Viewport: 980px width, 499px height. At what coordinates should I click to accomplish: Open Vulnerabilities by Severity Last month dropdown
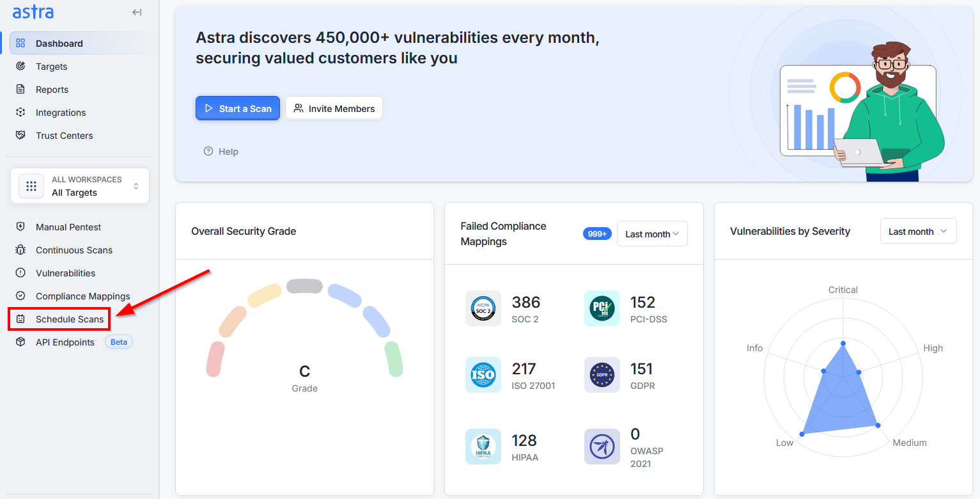click(918, 232)
